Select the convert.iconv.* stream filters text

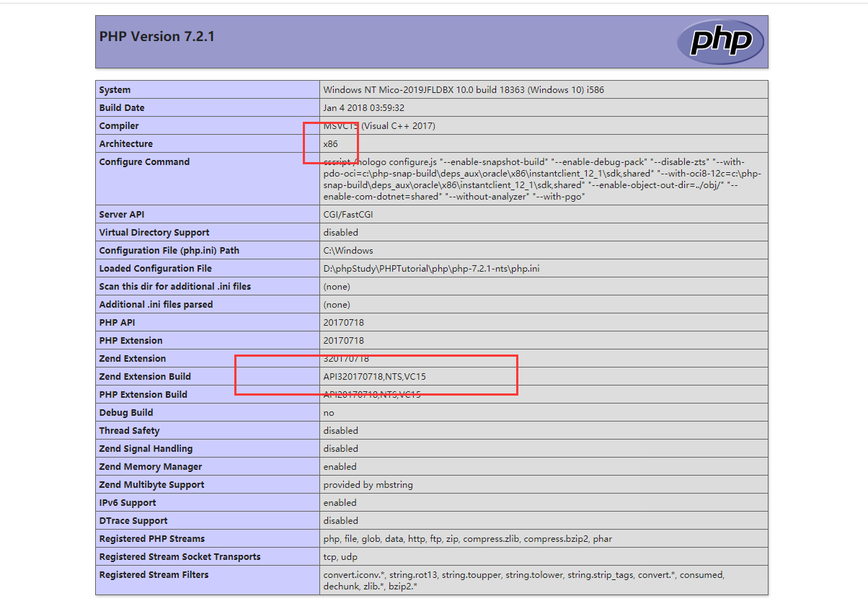tap(524, 581)
